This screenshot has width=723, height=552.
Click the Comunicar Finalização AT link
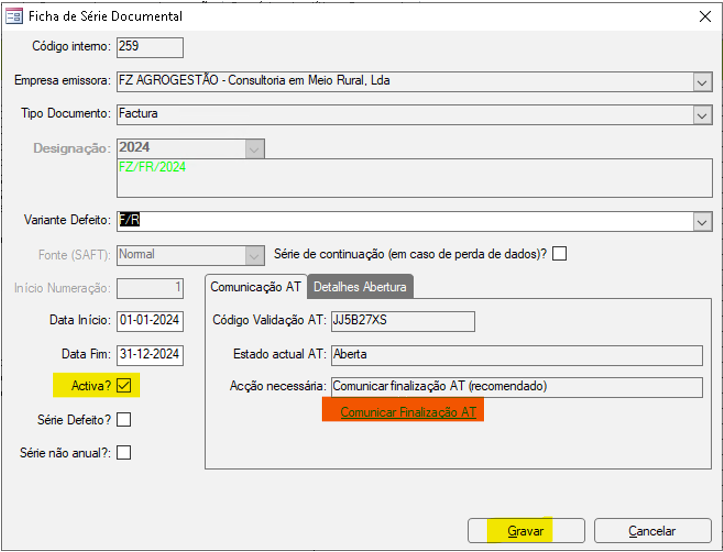click(408, 412)
